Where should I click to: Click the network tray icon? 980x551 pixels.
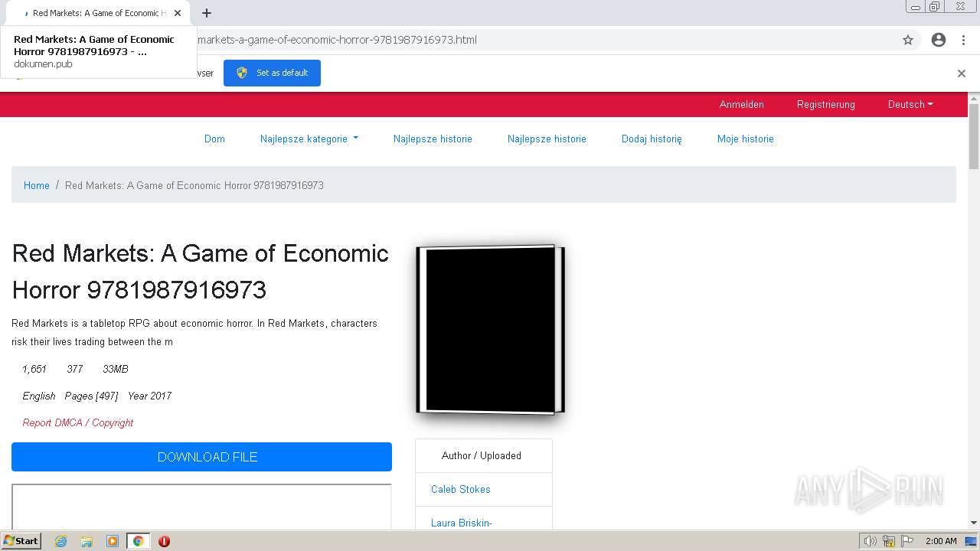coord(889,541)
